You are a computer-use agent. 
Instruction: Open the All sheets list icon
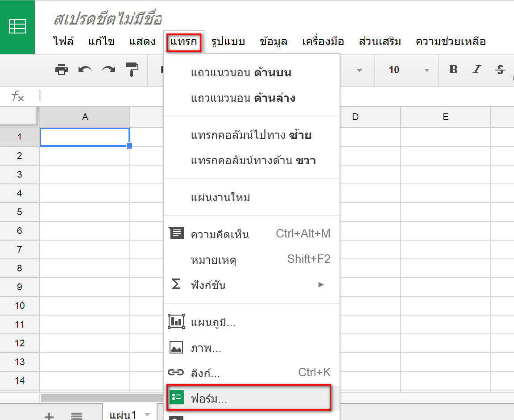click(77, 416)
